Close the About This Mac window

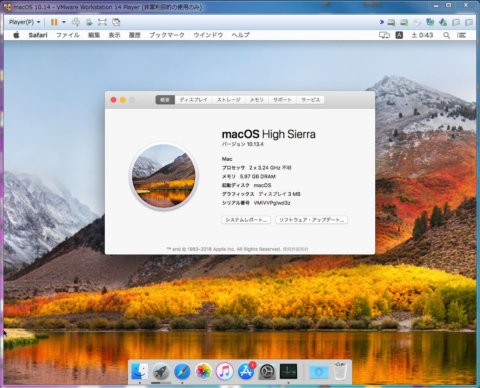coord(113,100)
